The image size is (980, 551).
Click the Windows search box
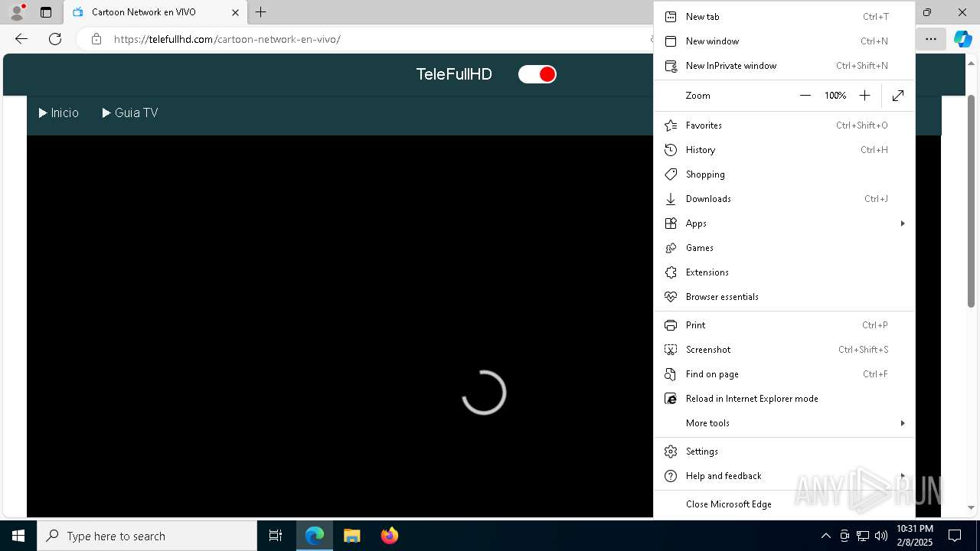(147, 536)
